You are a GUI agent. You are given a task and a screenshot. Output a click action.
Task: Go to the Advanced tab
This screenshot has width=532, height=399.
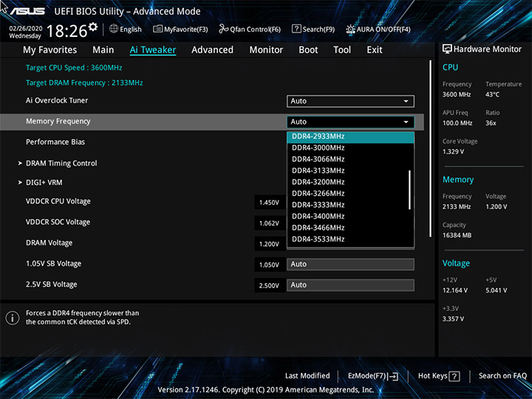coord(212,50)
